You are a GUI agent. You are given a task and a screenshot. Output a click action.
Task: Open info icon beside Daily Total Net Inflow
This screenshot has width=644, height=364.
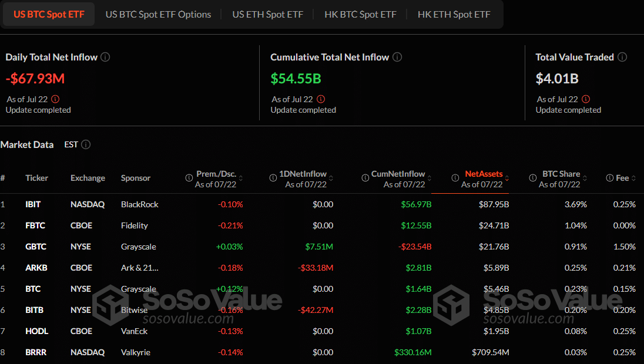105,57
